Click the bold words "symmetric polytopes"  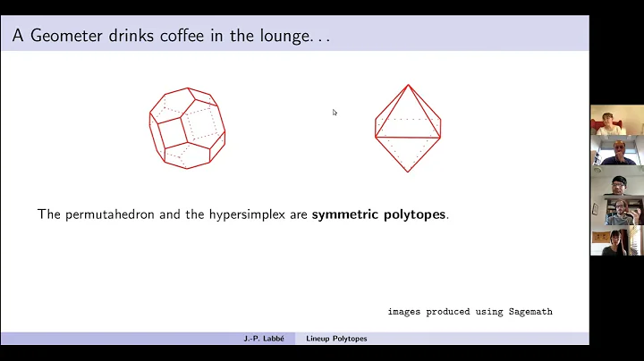coord(378,214)
